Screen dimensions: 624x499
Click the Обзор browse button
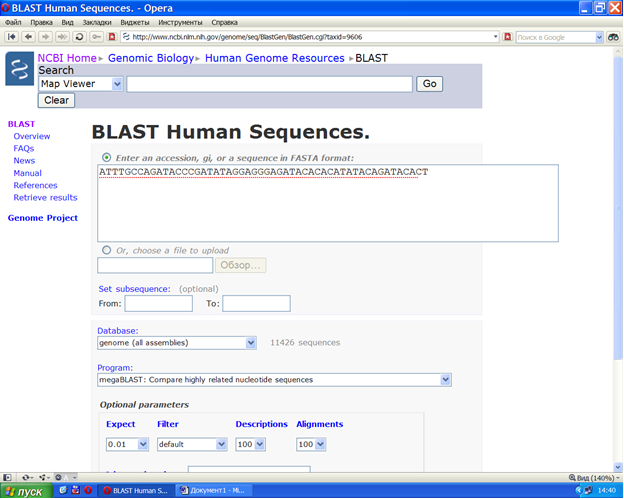click(240, 265)
